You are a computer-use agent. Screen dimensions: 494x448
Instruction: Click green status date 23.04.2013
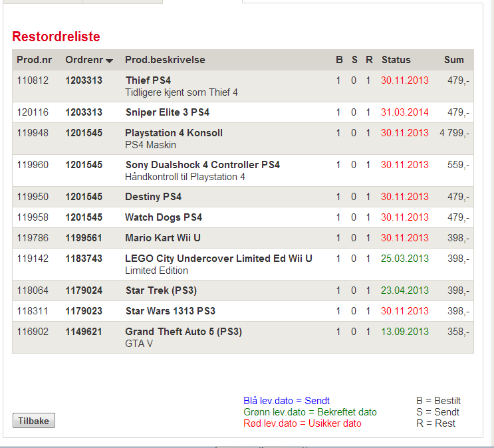point(405,290)
